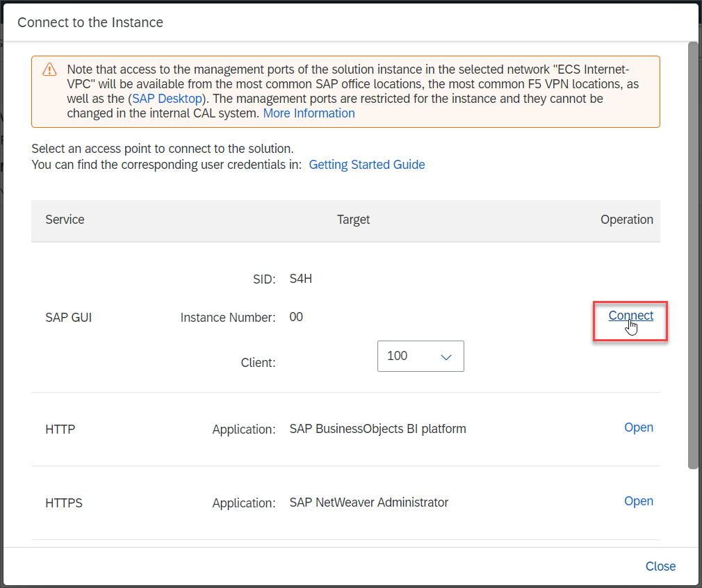Screen dimensions: 702x588
Task: Click the SAP GUI service label
Action: pyautogui.click(x=69, y=318)
